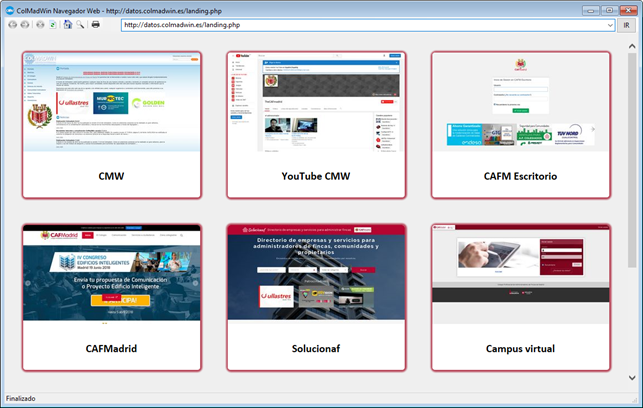This screenshot has height=408, width=643.
Task: Go to the Home page icon
Action: [x=66, y=24]
